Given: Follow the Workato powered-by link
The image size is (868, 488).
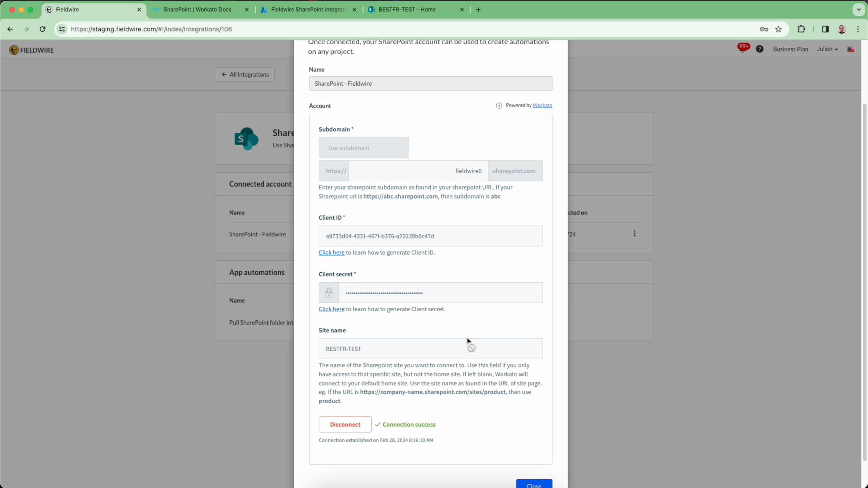Looking at the screenshot, I should tap(542, 106).
